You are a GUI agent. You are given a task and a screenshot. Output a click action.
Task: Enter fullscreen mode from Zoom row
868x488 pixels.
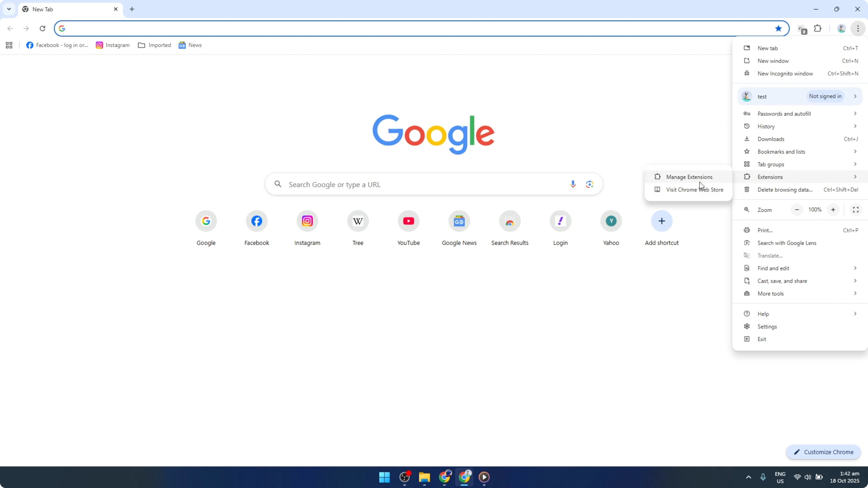click(855, 210)
